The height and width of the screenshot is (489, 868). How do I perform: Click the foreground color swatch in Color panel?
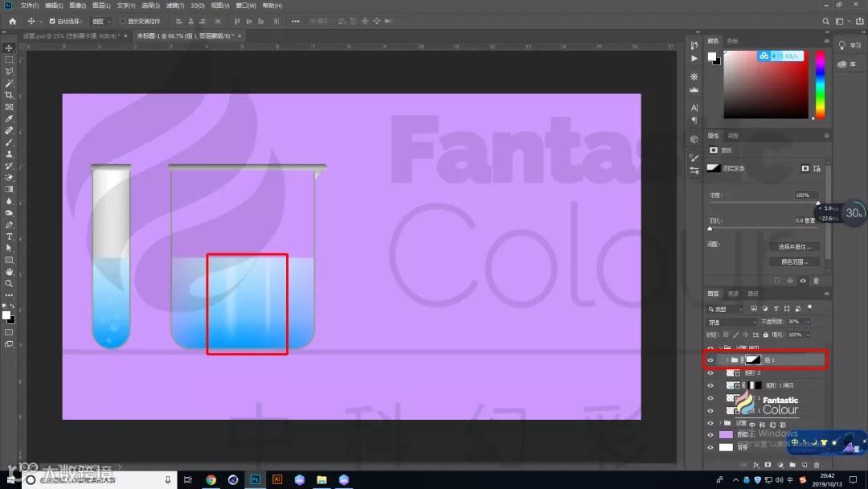point(712,56)
